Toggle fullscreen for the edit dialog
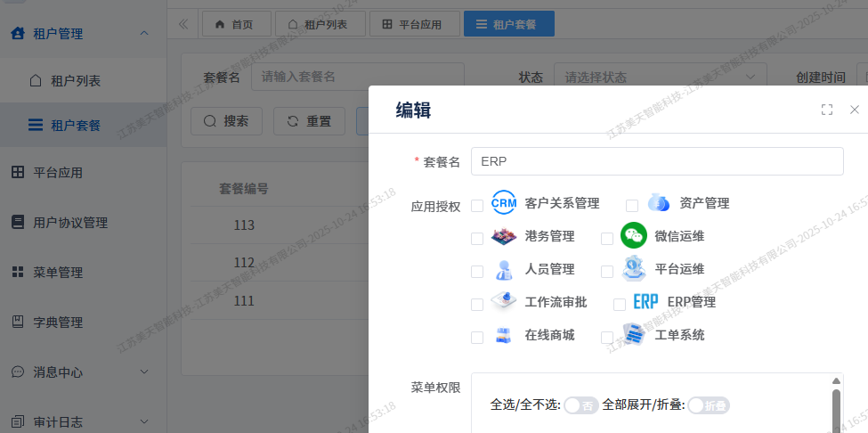The height and width of the screenshot is (433, 868). 827,110
